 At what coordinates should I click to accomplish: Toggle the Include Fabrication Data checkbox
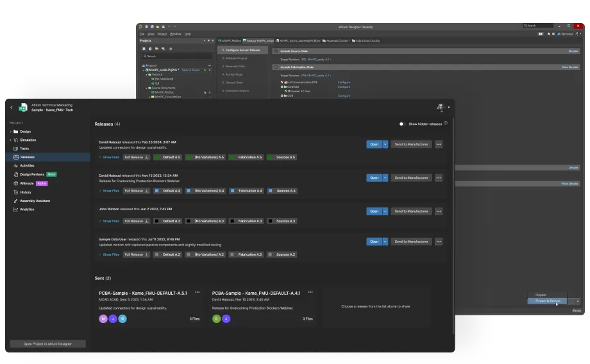tap(276, 67)
